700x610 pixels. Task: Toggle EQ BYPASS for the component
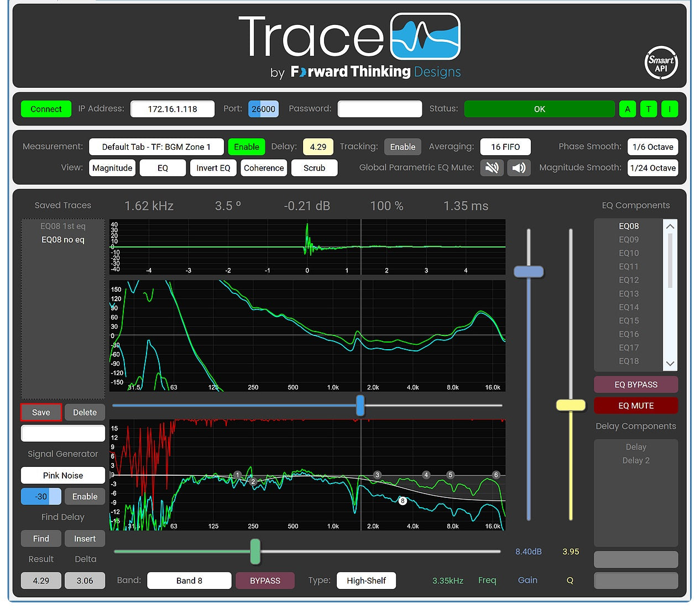[x=636, y=385]
